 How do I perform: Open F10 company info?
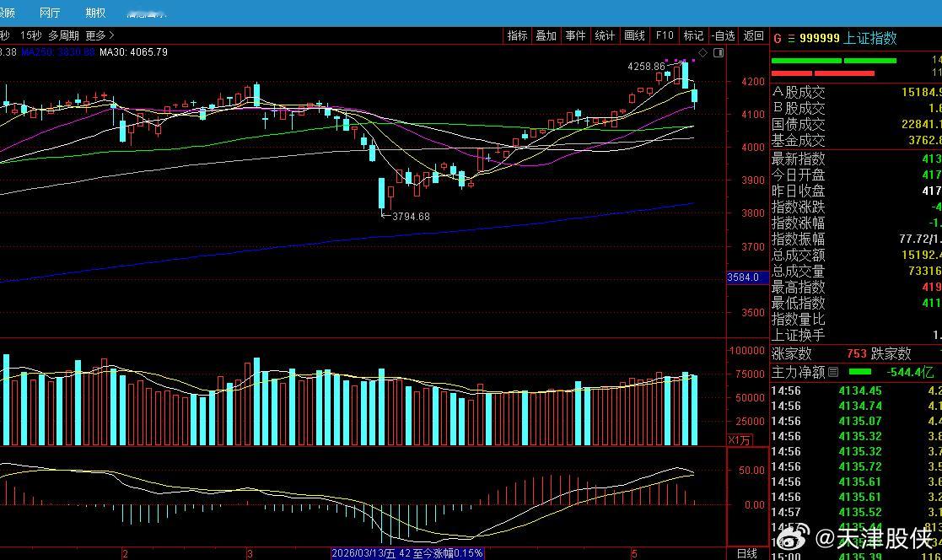[x=665, y=35]
